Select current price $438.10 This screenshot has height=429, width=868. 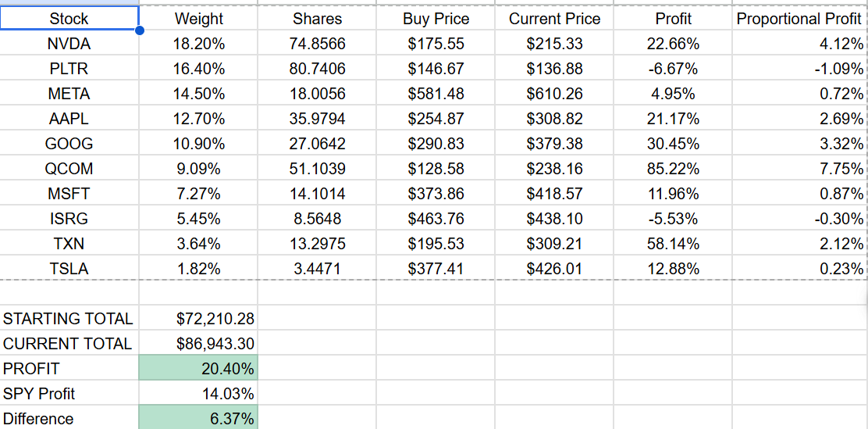(554, 218)
